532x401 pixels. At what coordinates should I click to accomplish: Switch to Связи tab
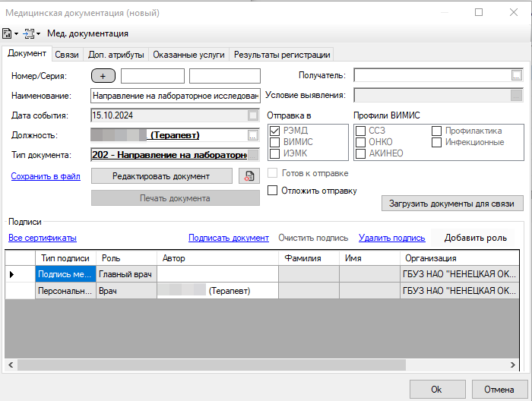coord(67,55)
